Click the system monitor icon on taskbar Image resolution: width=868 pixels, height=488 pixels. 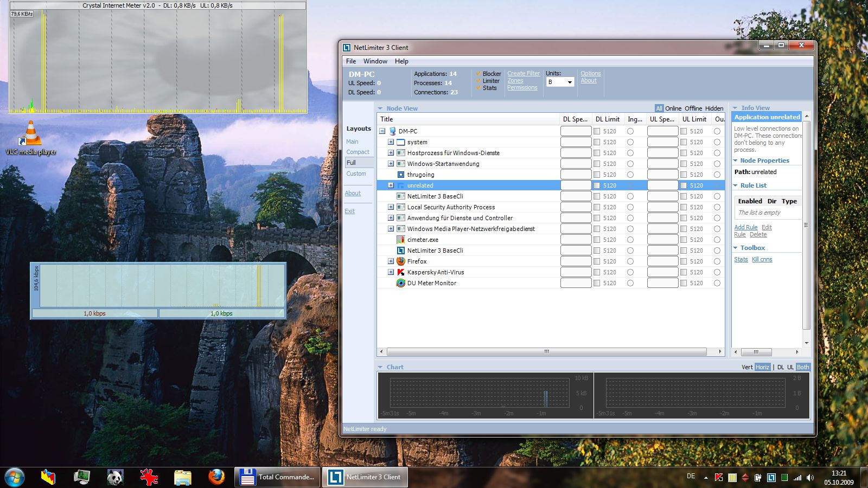(x=81, y=477)
